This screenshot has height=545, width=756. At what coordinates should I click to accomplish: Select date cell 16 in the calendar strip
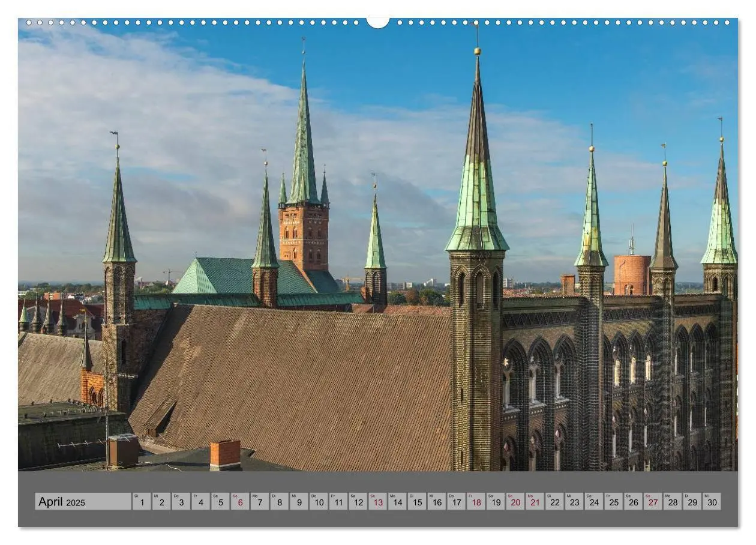(x=436, y=502)
